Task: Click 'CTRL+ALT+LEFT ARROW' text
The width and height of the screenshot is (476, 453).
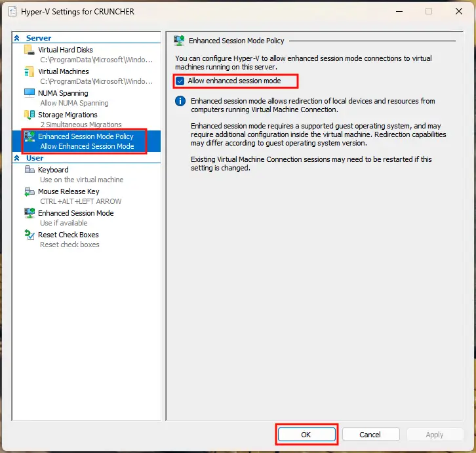Action: 81,201
